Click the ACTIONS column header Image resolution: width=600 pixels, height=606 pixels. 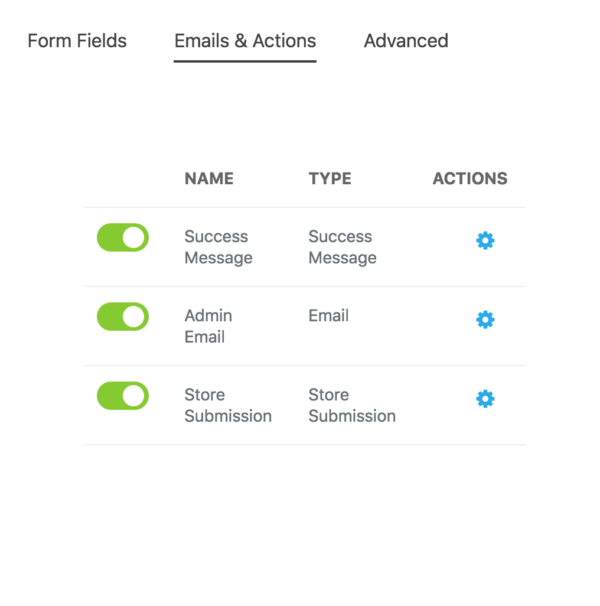[470, 179]
